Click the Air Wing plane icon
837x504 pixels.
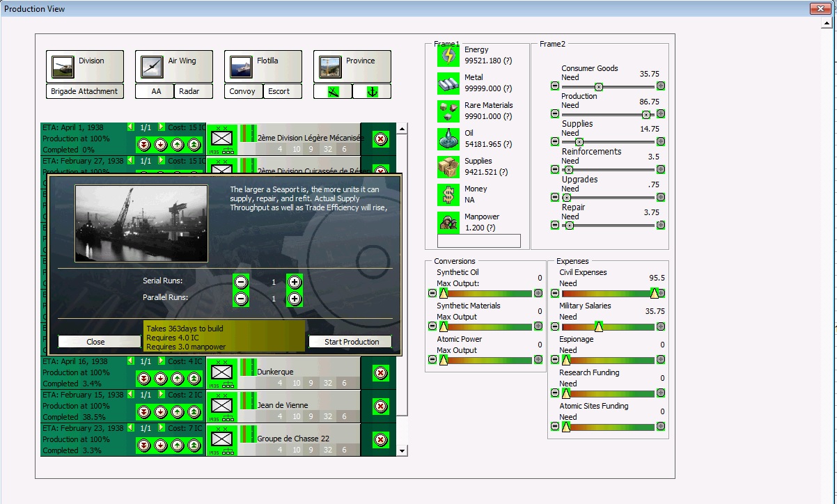tap(152, 66)
